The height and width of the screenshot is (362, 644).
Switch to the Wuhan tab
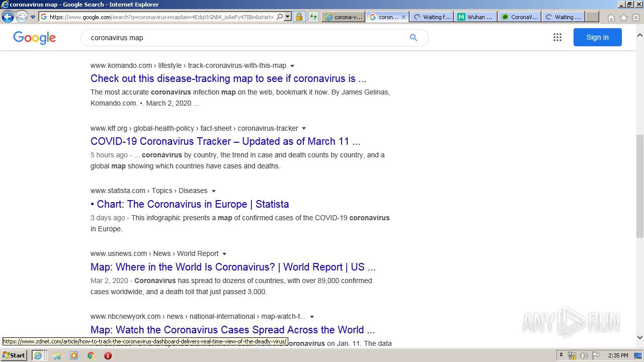pyautogui.click(x=475, y=17)
